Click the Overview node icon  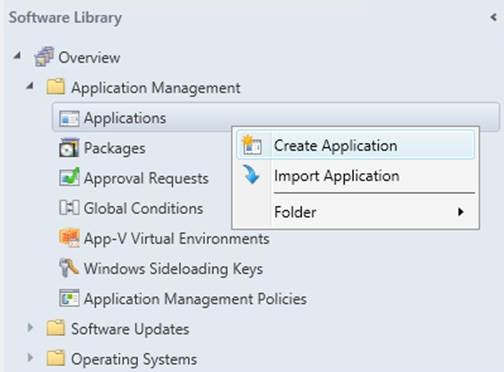coord(44,57)
